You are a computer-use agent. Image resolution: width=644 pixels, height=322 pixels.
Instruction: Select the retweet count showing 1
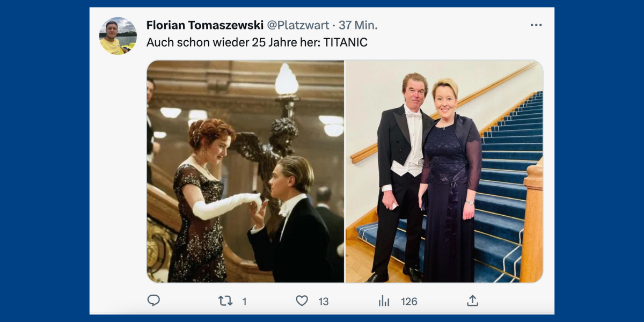pyautogui.click(x=244, y=302)
